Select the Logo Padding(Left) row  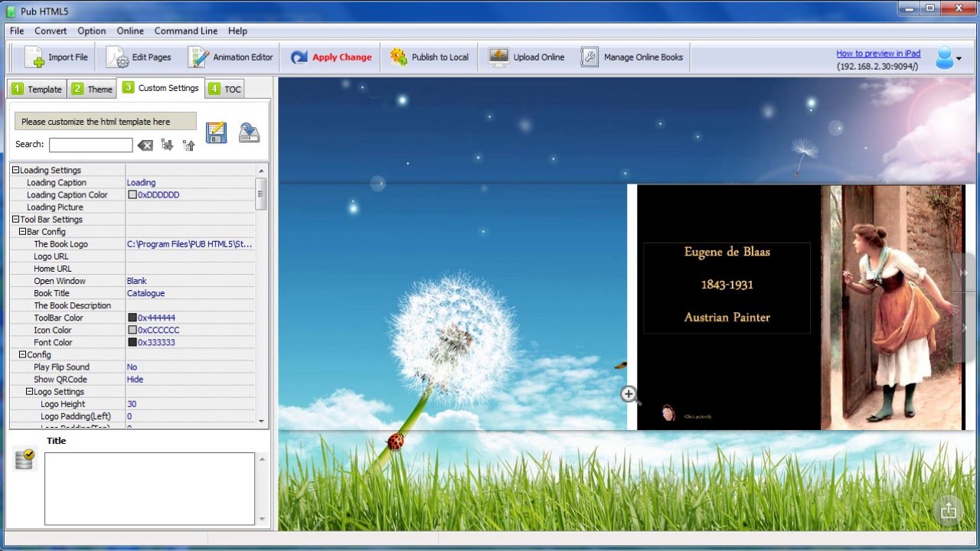(x=132, y=416)
